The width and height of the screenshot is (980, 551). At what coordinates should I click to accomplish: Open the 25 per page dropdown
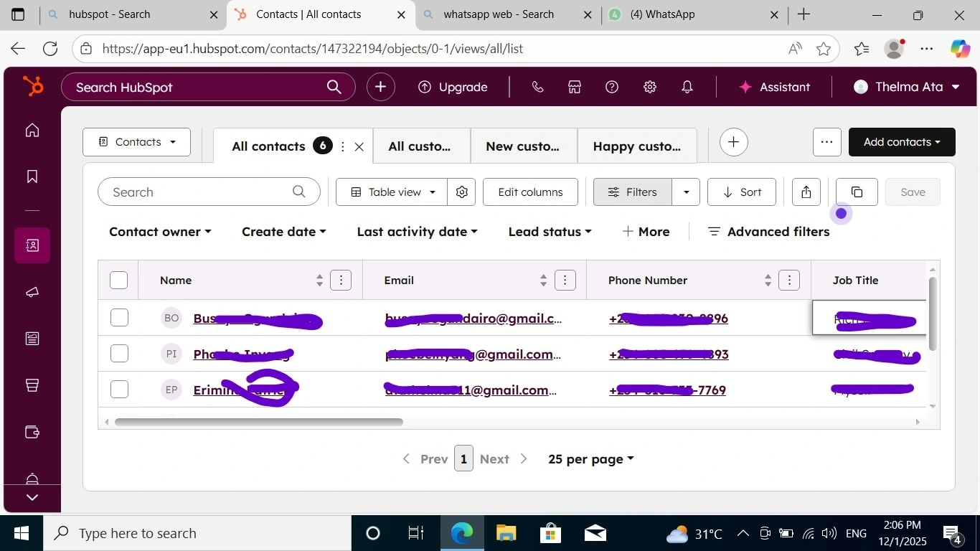591,459
